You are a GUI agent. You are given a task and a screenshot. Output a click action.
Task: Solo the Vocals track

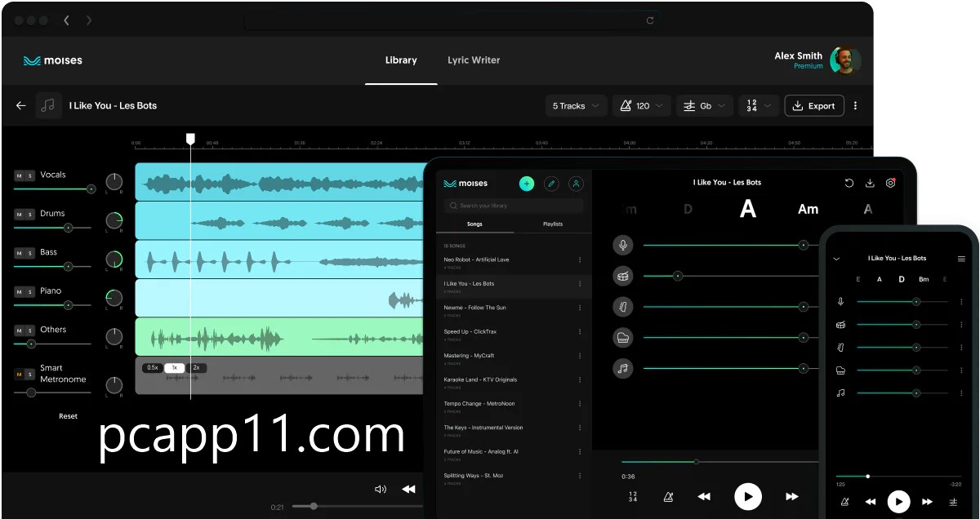point(30,175)
